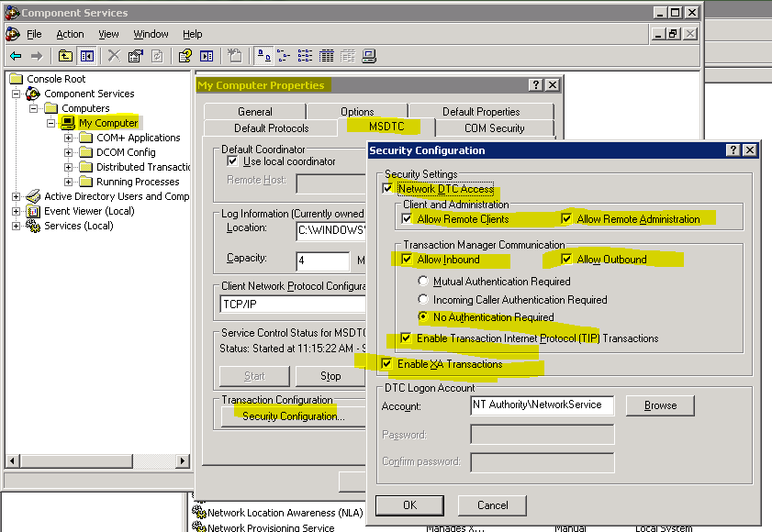Select My Computer in the tree

coord(108,123)
